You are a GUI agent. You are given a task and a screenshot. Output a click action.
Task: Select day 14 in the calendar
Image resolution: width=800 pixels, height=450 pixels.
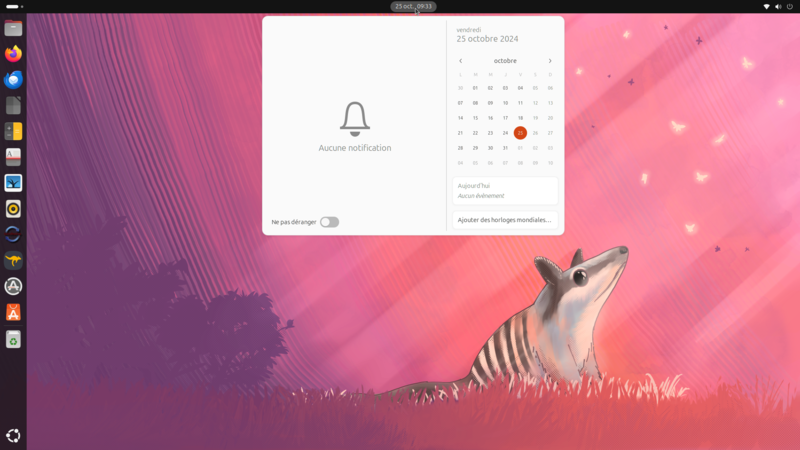pos(460,118)
